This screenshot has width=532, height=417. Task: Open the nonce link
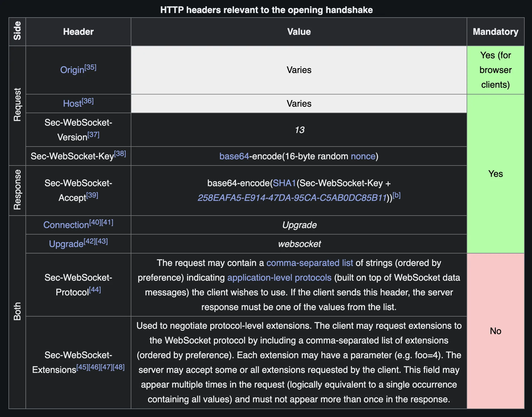tap(363, 156)
